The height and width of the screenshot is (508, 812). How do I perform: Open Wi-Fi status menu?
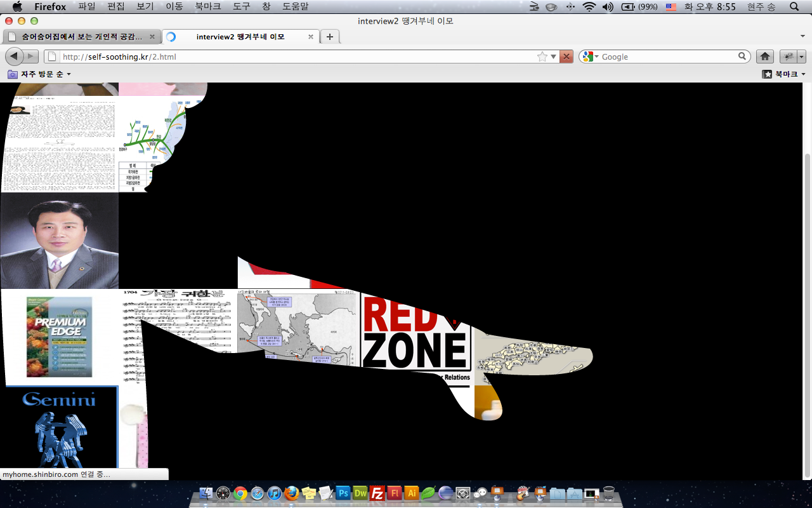click(x=589, y=6)
